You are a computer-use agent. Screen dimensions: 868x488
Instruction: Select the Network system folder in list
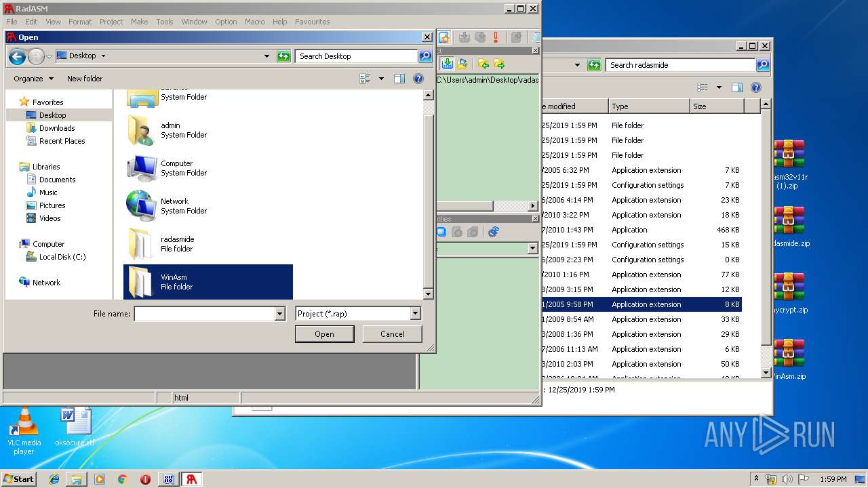pos(208,206)
